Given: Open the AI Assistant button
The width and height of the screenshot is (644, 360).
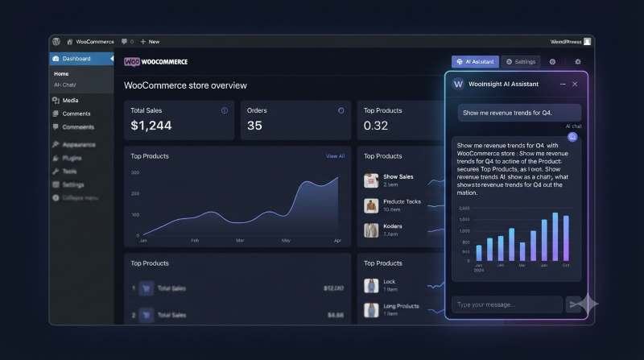Looking at the screenshot, I should [475, 62].
